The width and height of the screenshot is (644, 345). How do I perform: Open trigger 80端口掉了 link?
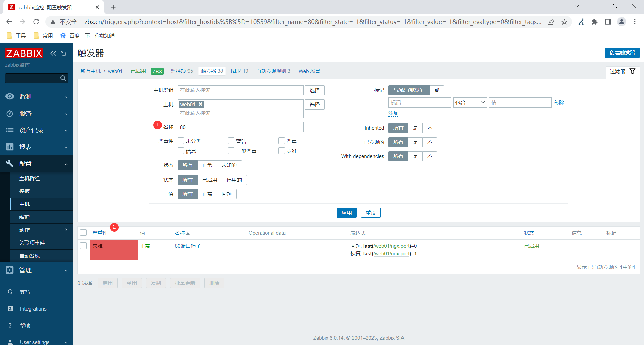(x=188, y=246)
